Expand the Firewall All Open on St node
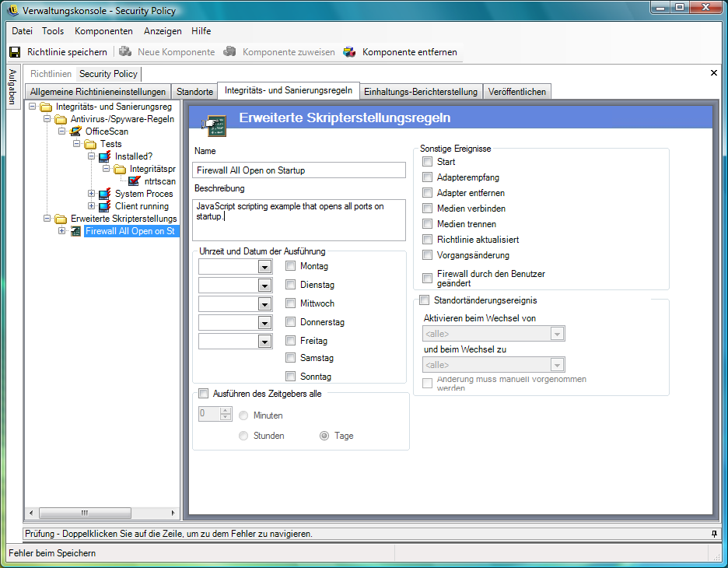 61,231
